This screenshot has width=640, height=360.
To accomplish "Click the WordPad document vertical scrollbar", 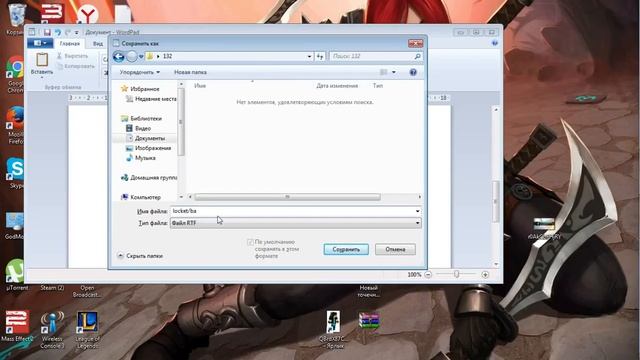I will [496, 202].
